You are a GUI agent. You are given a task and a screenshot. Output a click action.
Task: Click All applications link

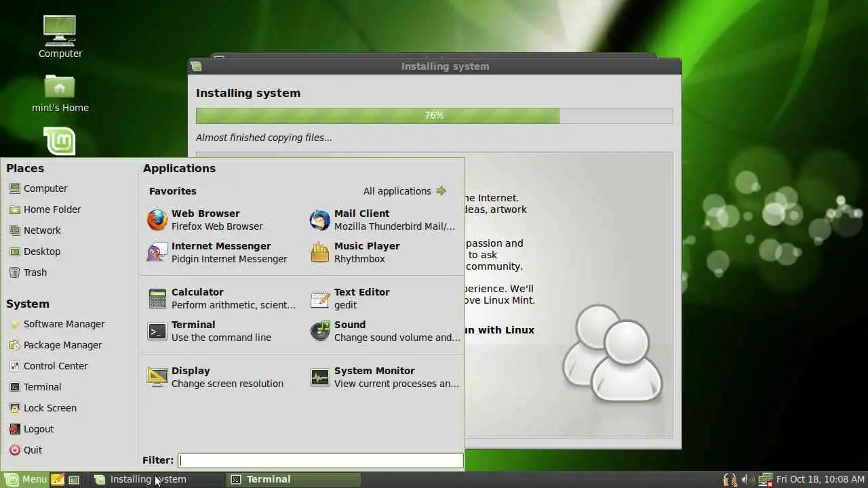pos(397,191)
